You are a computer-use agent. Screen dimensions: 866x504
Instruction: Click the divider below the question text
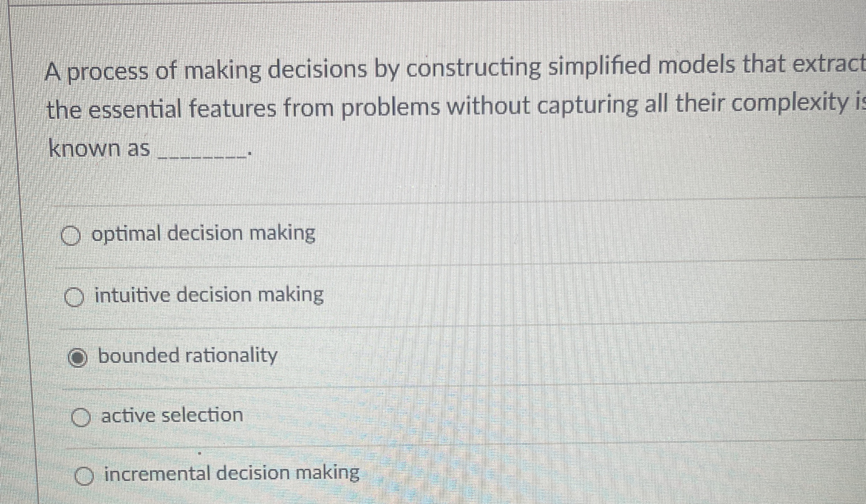[420, 203]
